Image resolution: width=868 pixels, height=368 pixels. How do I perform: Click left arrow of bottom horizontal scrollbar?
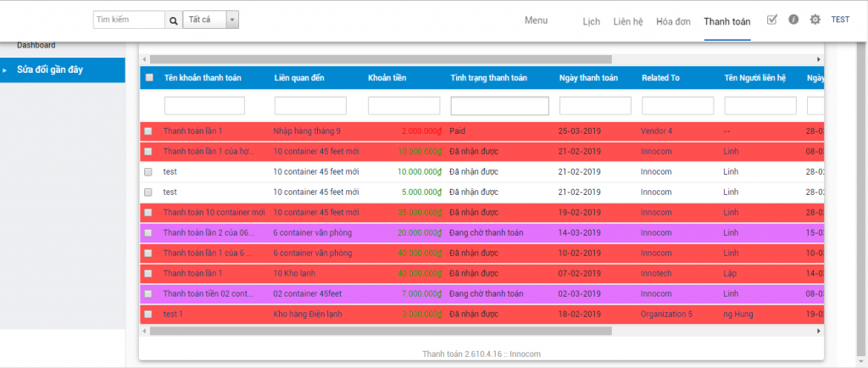tap(144, 331)
